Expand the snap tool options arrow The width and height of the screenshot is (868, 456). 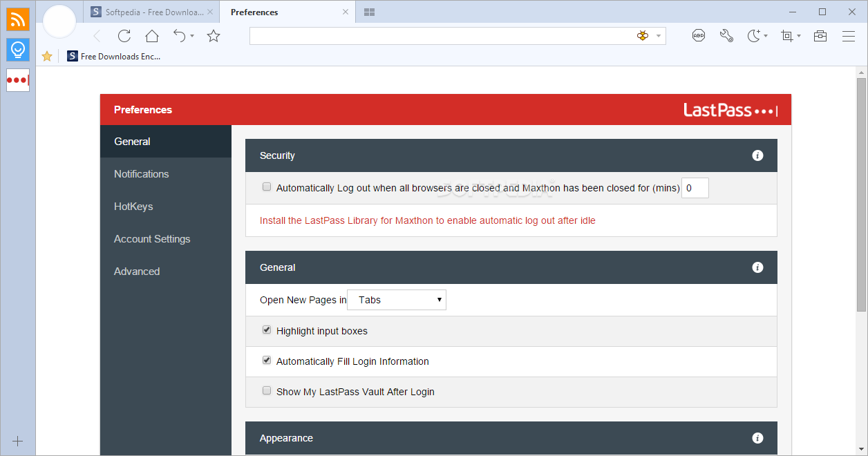pos(799,36)
